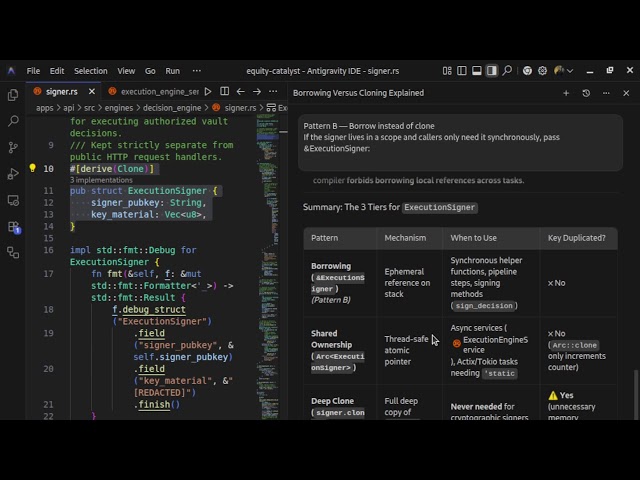Click the 'Mechanism' table column header
This screenshot has width=640, height=480.
pos(405,238)
